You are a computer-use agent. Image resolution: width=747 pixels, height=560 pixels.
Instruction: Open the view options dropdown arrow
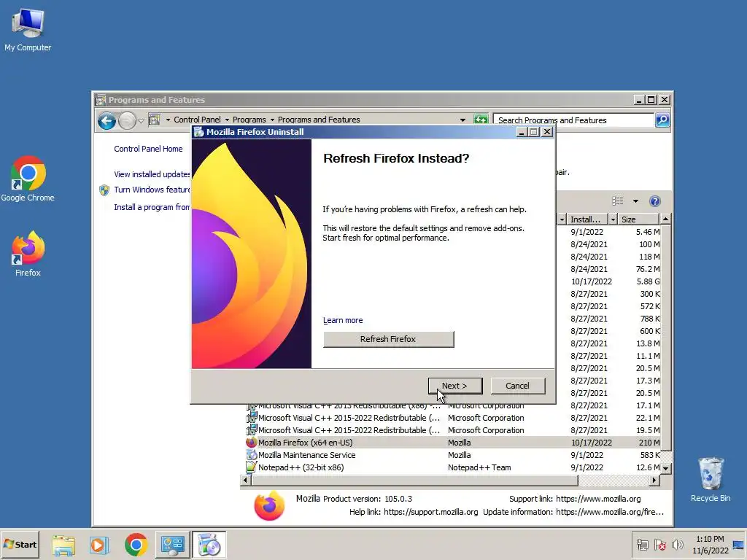coord(635,201)
